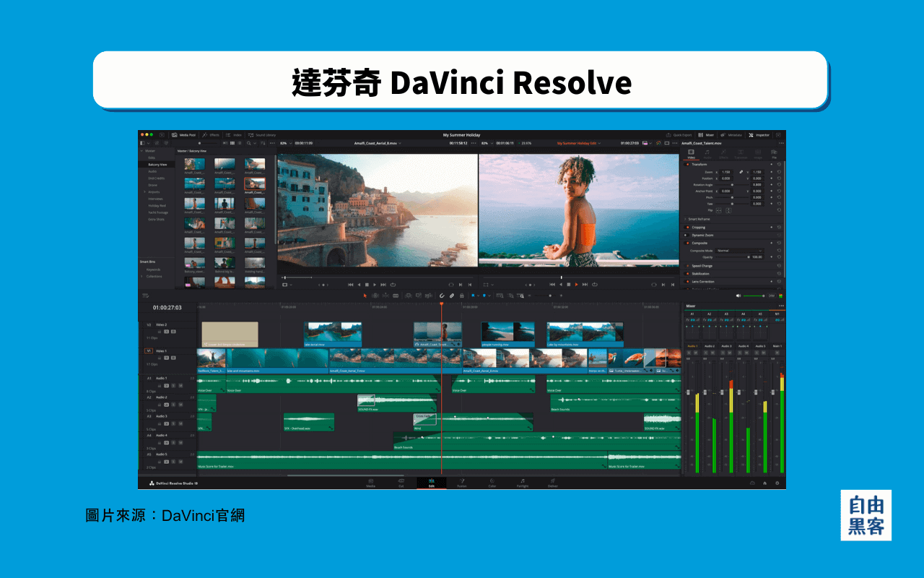This screenshot has height=578, width=924.
Task: Select the Yacht Footage bin
Action: [x=158, y=212]
